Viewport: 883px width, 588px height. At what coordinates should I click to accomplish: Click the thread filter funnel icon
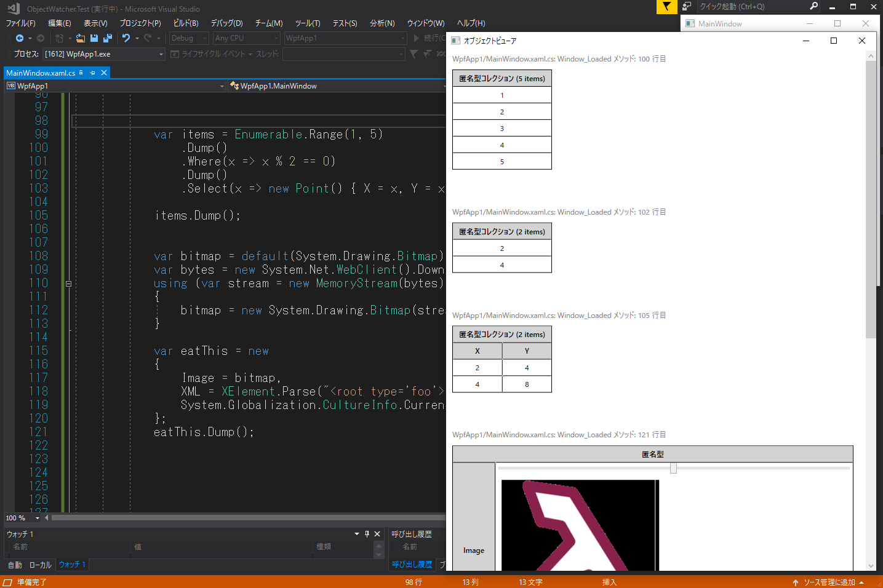[x=414, y=54]
